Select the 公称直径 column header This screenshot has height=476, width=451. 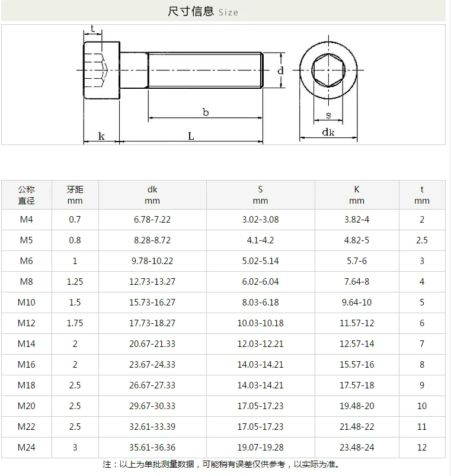tap(27, 195)
